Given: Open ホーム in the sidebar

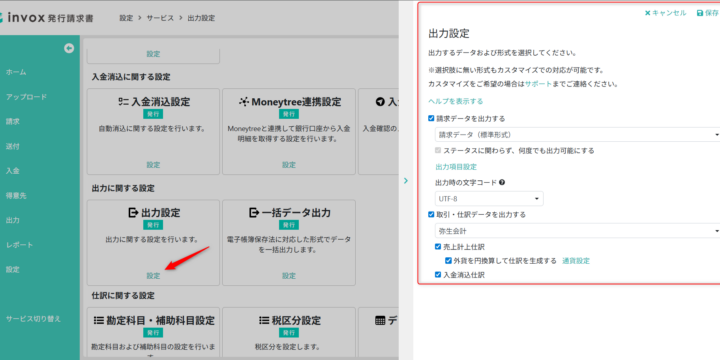Looking at the screenshot, I should click(x=16, y=72).
